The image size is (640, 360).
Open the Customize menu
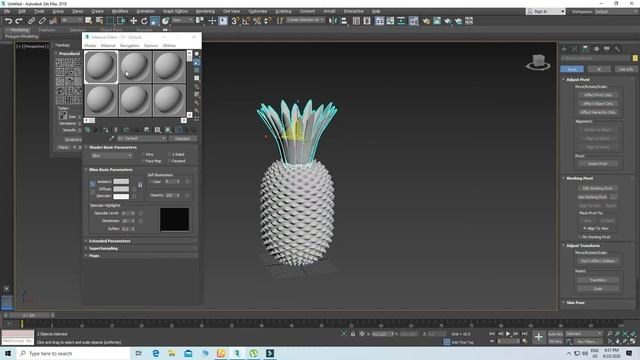258,11
